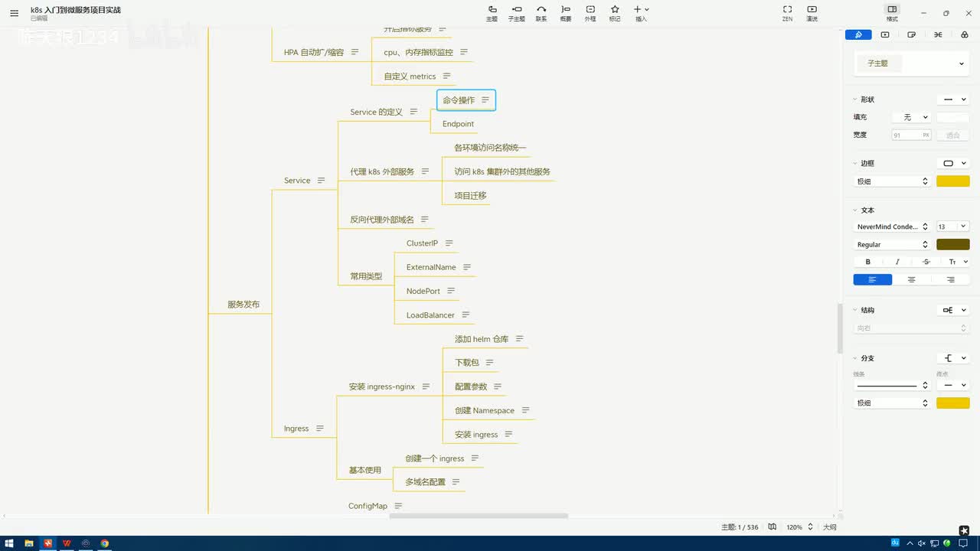Center-align the text
Viewport: 980px width, 551px height.
911,279
